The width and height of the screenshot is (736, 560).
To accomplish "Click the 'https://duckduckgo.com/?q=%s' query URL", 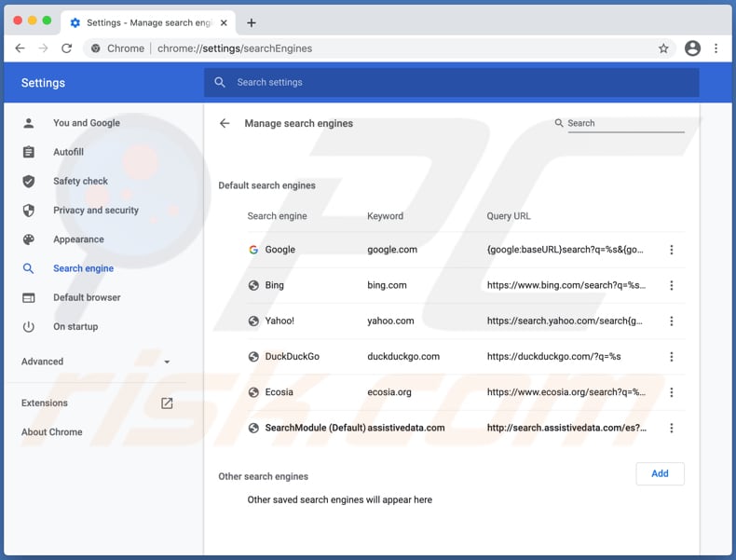I will (x=554, y=357).
